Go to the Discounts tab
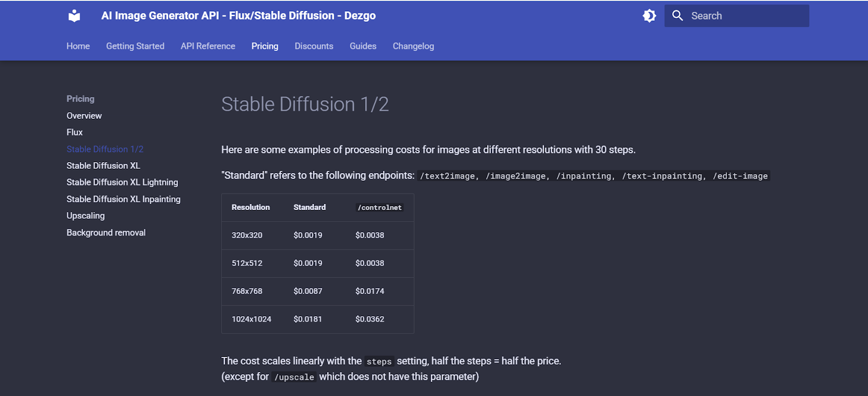This screenshot has height=396, width=868. (x=314, y=46)
